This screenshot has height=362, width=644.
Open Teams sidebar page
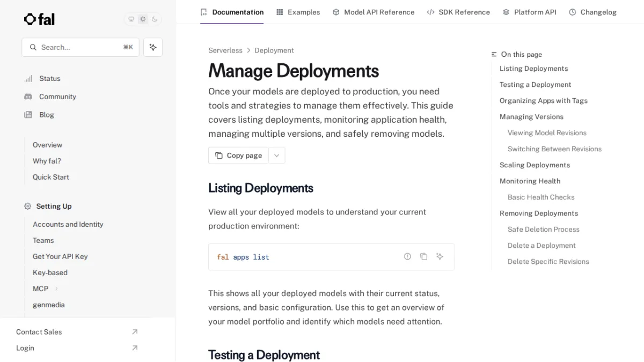(x=43, y=240)
